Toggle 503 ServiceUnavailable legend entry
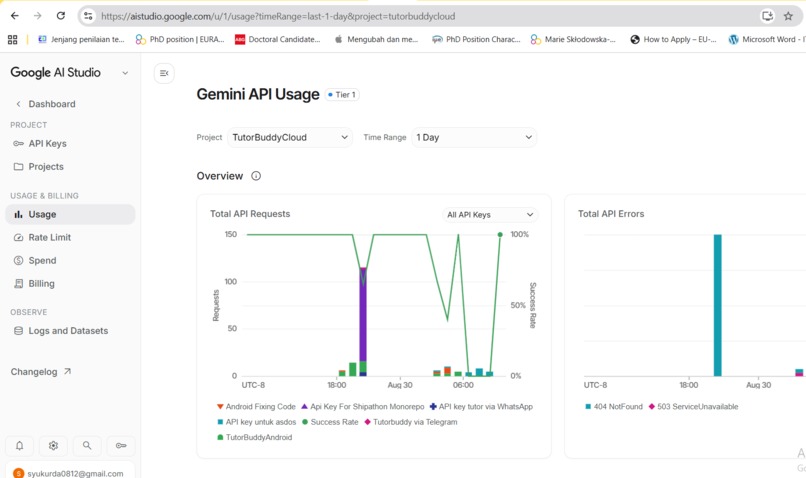This screenshot has height=478, width=806. tap(693, 407)
